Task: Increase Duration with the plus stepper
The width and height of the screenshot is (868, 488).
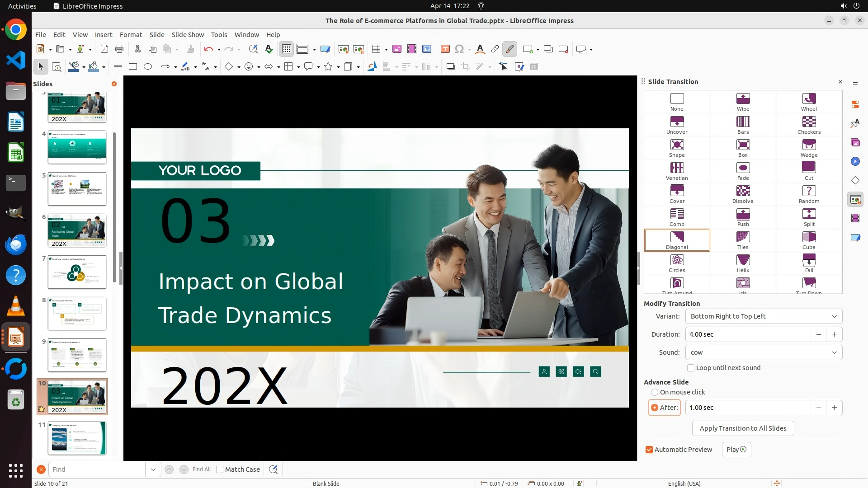Action: [x=834, y=334]
